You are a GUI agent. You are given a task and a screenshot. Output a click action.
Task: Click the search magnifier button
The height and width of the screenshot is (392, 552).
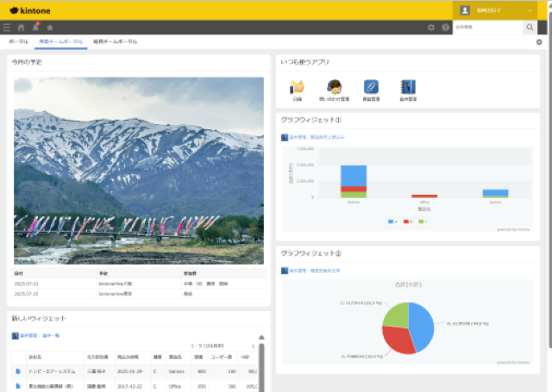click(530, 27)
